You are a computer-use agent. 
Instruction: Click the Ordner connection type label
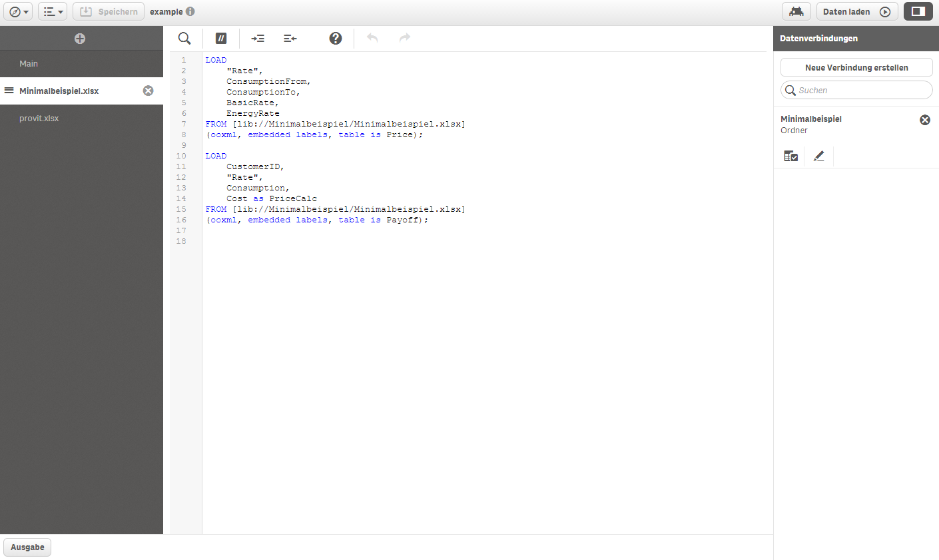(794, 131)
